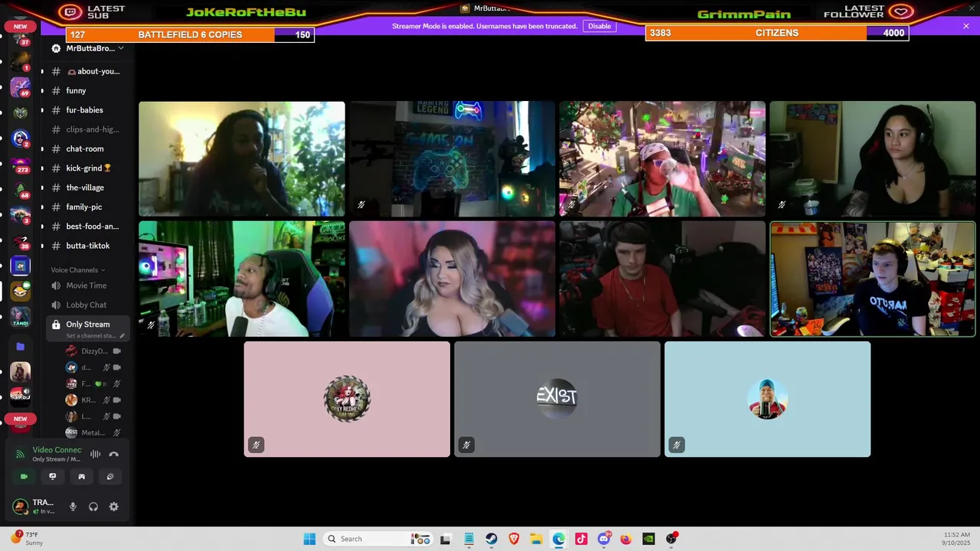Focus the green shirt drinking video tile
Screen dimensions: 980x551
(x=662, y=159)
